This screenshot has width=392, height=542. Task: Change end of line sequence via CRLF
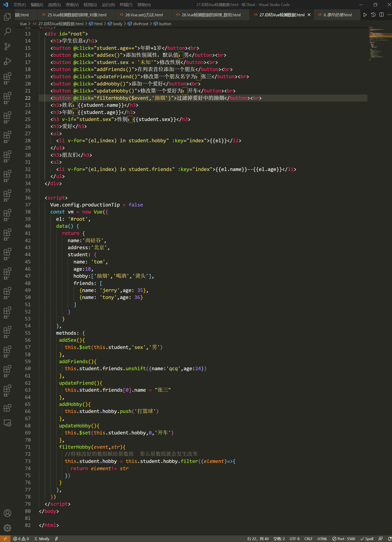point(308,539)
